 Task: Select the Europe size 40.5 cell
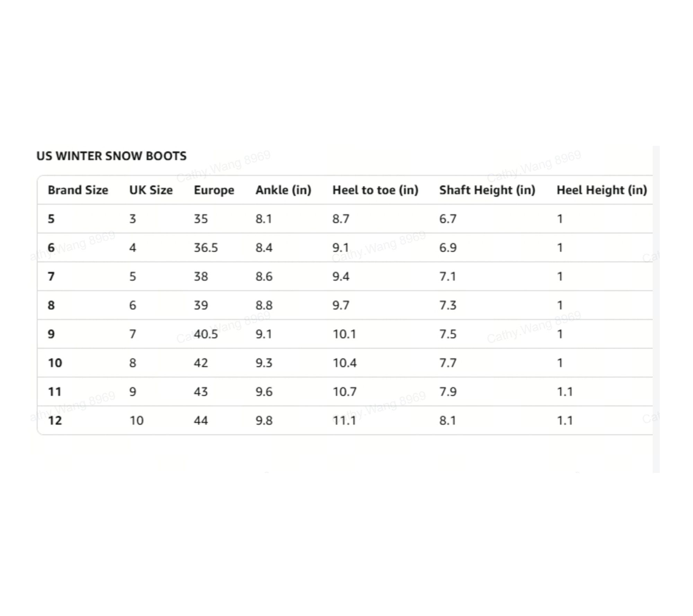(206, 334)
